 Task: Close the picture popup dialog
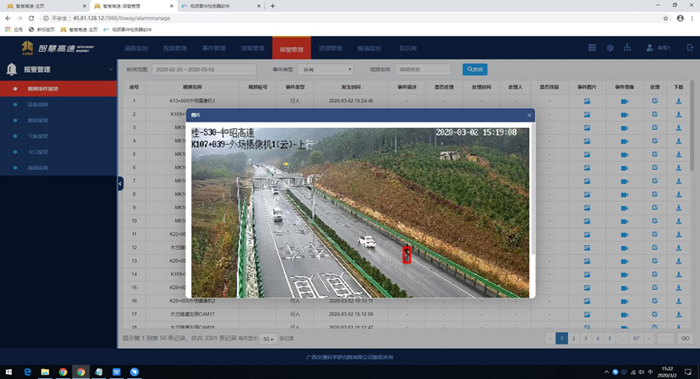point(529,115)
